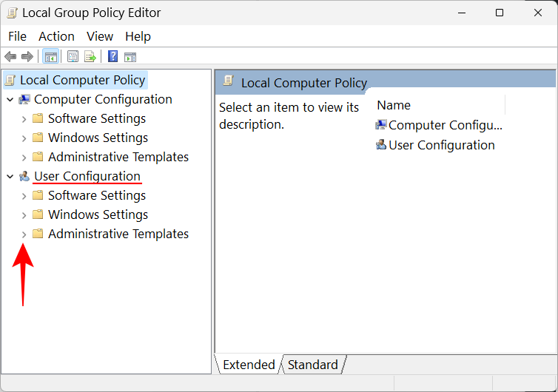This screenshot has height=392, width=558.
Task: Toggle Show/Hide Console Tree button
Action: [51, 56]
